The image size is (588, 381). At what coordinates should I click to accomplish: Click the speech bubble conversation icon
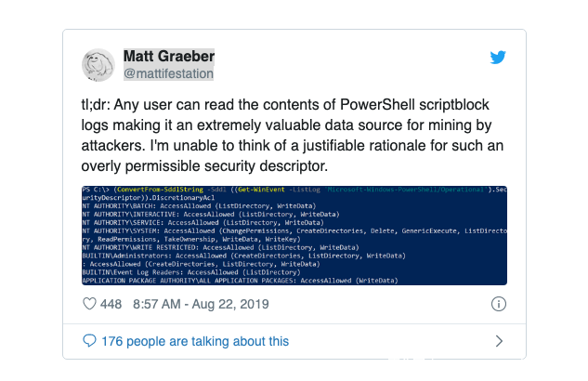[x=89, y=341]
